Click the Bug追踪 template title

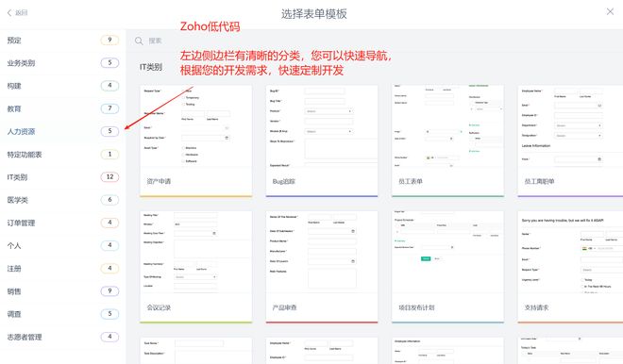pos(284,181)
